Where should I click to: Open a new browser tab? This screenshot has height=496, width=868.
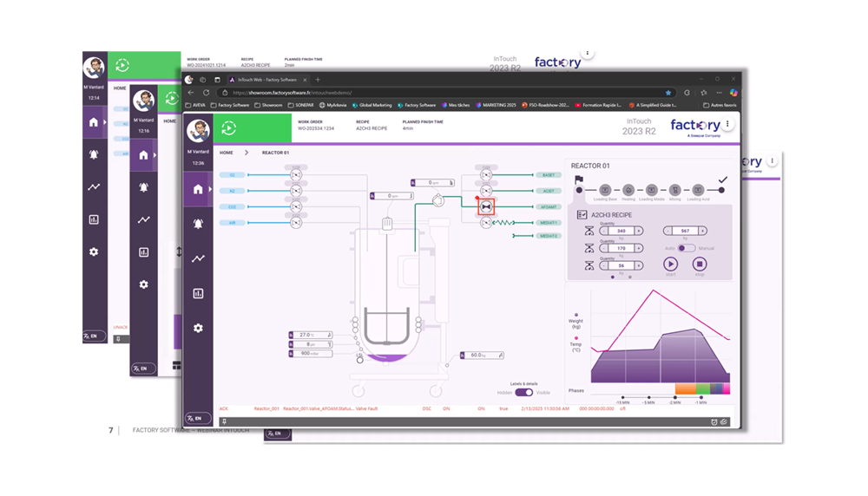click(318, 80)
